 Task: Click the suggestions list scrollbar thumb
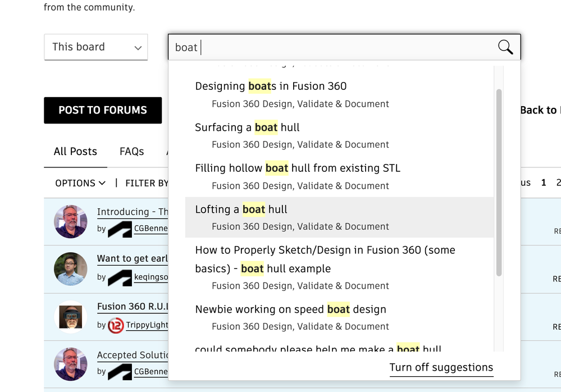499,183
